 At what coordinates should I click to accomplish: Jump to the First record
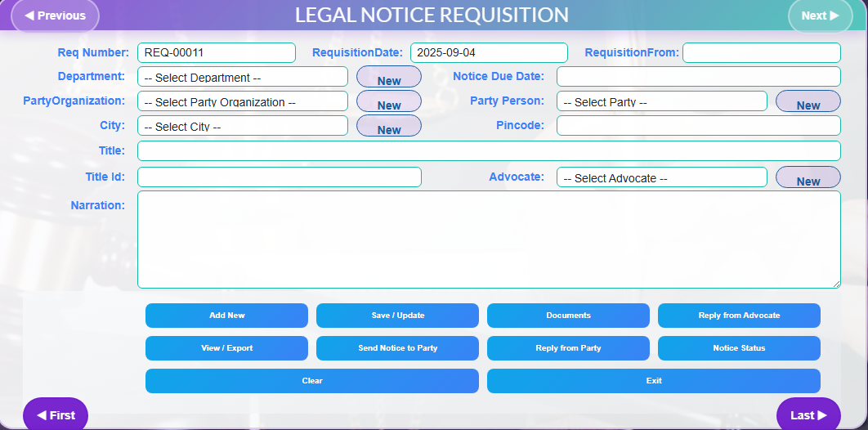pos(56,414)
